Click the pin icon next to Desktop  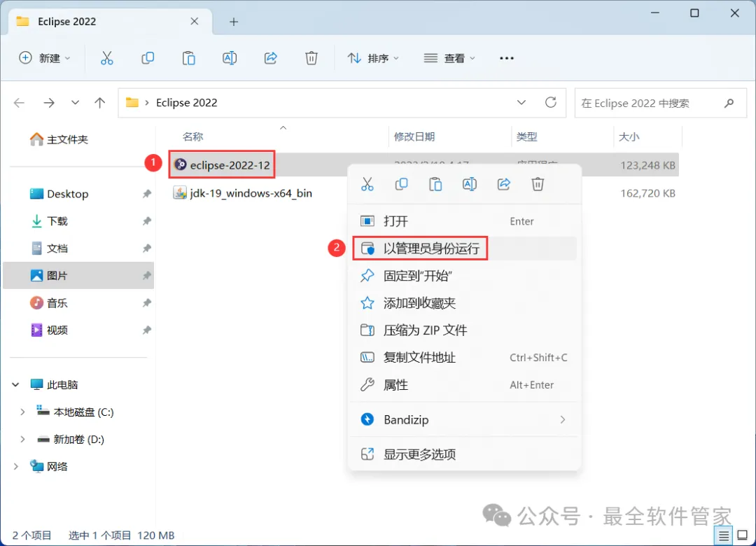(x=146, y=194)
